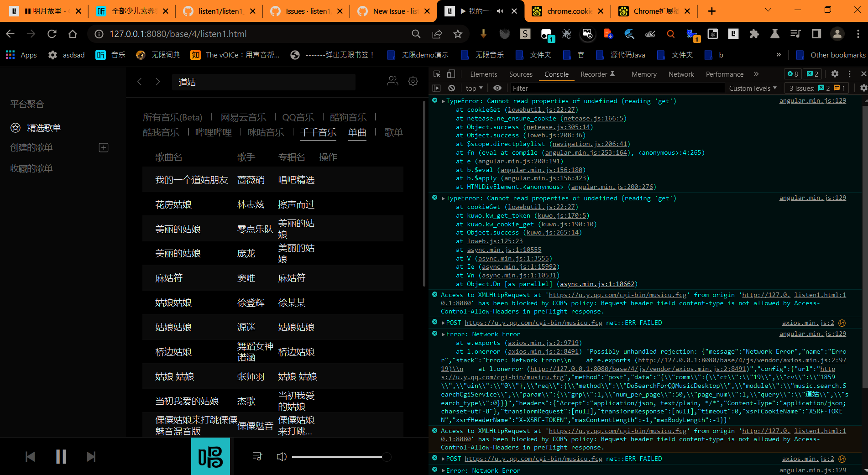Select the 网易云音乐 source tab
Image resolution: width=868 pixels, height=475 pixels.
pyautogui.click(x=243, y=118)
